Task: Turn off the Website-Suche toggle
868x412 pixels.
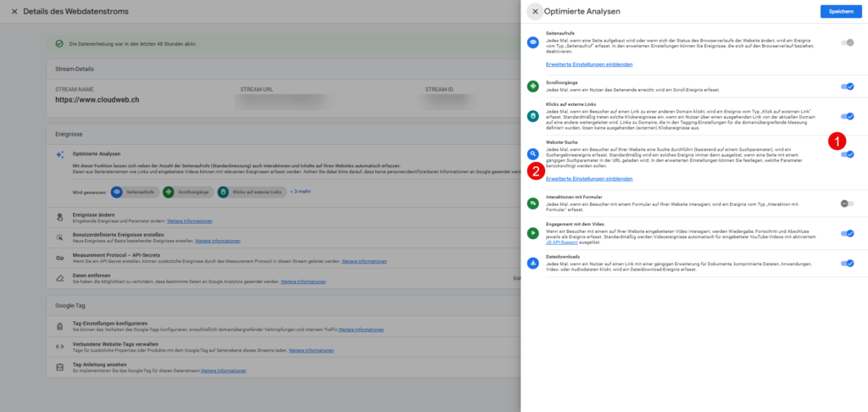Action: coord(847,154)
